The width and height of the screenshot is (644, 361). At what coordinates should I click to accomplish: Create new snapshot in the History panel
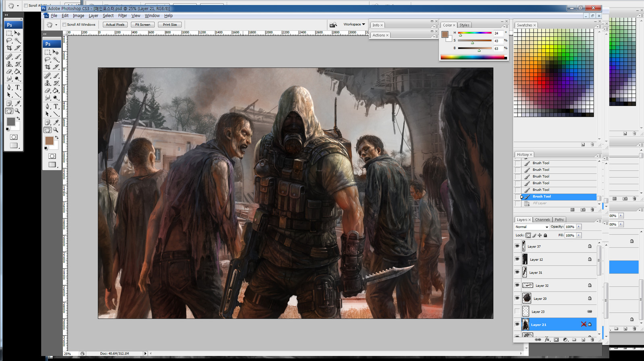pos(583,210)
